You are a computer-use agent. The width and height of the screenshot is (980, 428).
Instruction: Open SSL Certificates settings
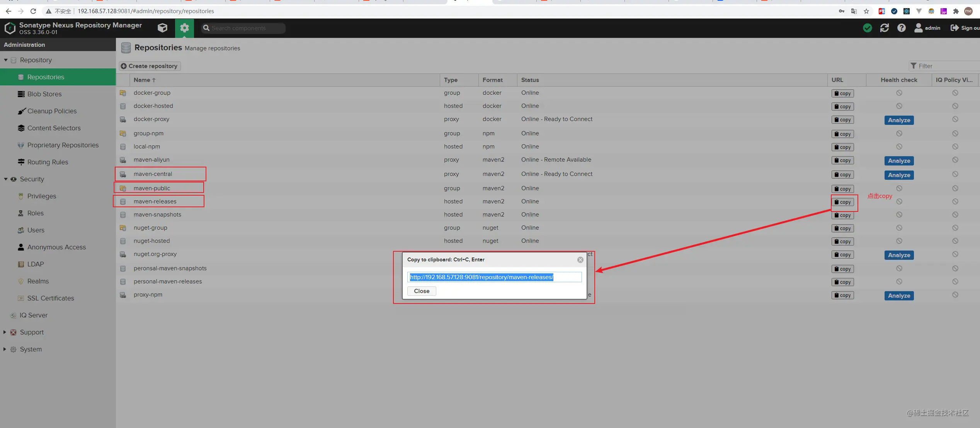pos(58,298)
